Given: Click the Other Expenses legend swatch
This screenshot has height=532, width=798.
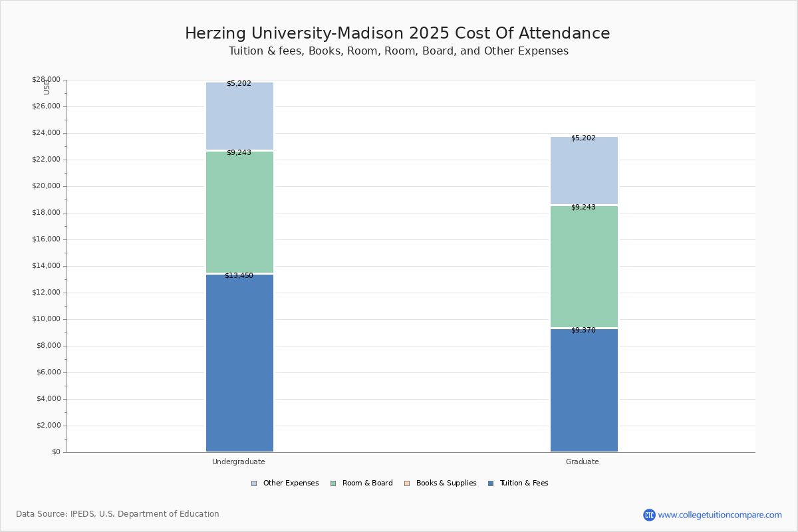Looking at the screenshot, I should (x=254, y=483).
